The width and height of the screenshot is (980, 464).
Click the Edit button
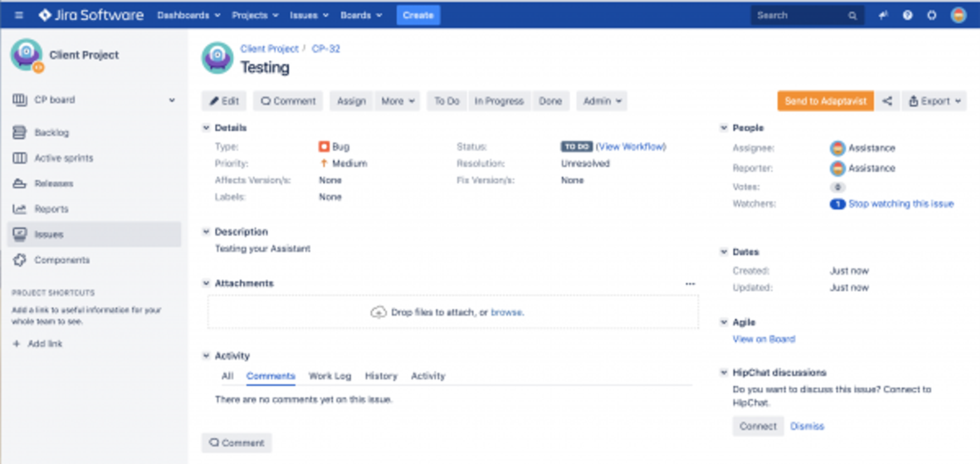point(224,101)
